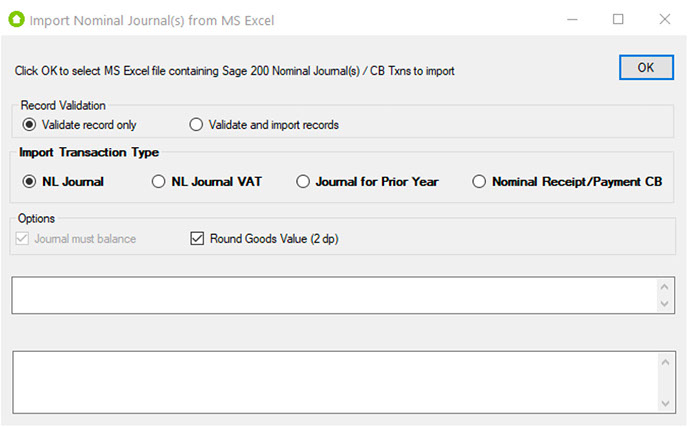Click up arrow of upper text box scrollbar
Image resolution: width=688 pixels, height=427 pixels.
pos(664,287)
